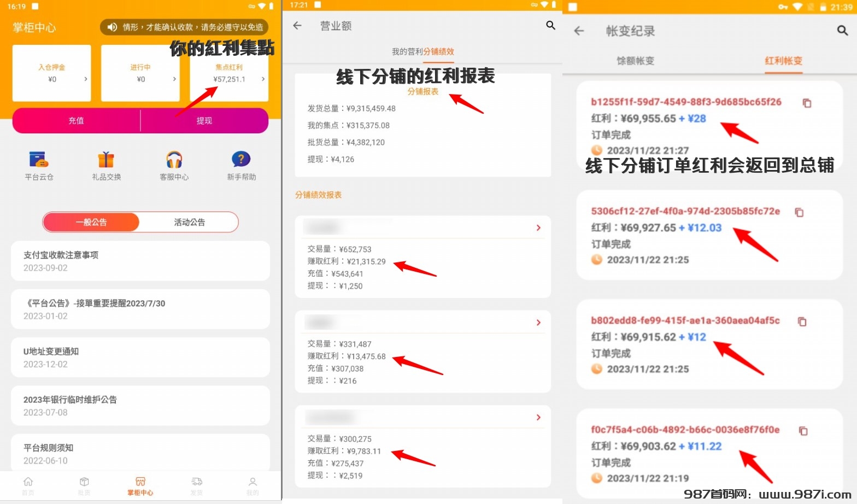Copy order ID 5306cf12
This screenshot has height=504, width=857.
799,212
